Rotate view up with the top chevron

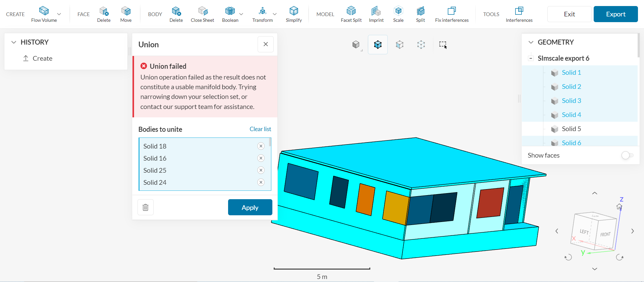595,193
